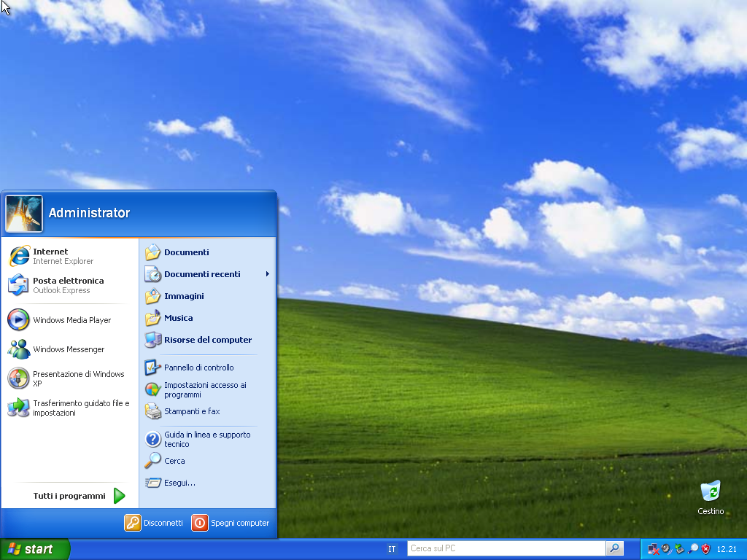Open Stampanti e fax

pos(208,411)
